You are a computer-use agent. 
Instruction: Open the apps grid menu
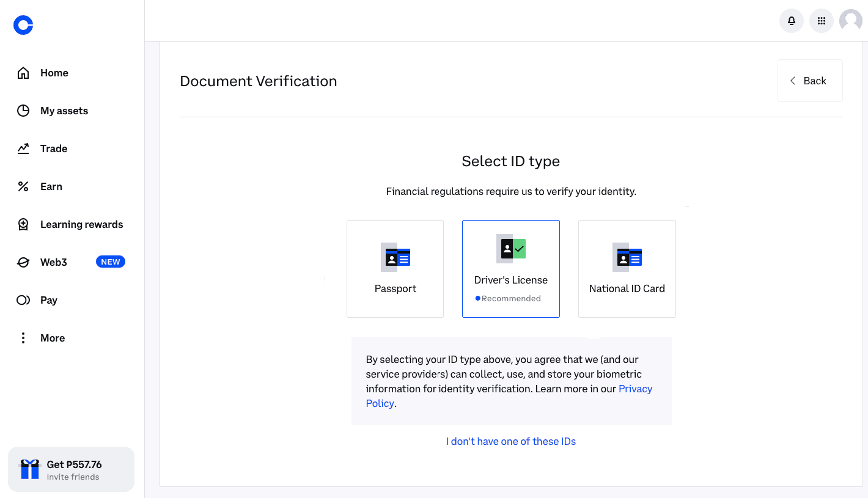(x=821, y=20)
